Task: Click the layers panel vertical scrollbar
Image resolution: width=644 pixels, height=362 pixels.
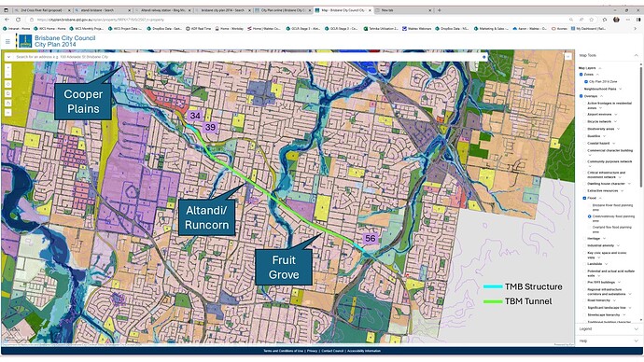Action: (x=640, y=123)
